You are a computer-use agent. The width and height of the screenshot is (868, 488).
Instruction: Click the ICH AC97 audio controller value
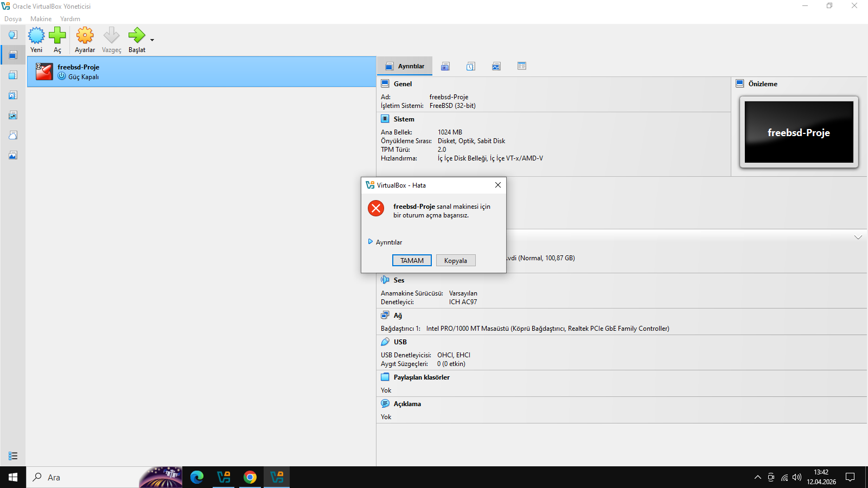[463, 302]
